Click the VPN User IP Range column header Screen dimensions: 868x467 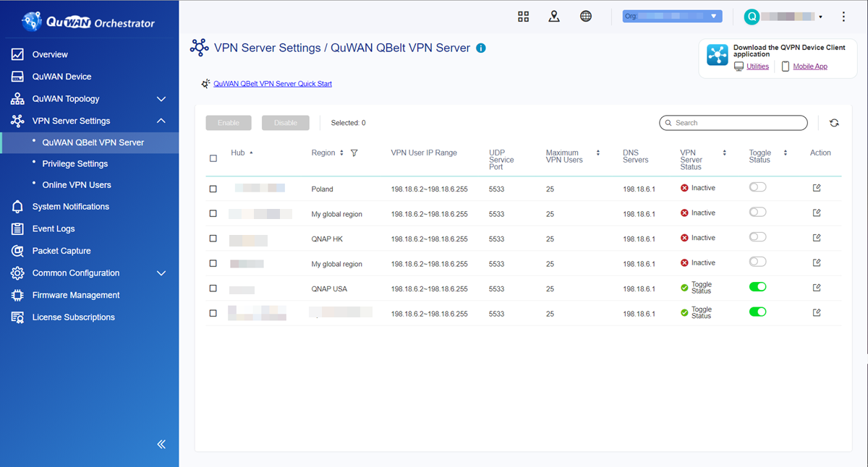[x=424, y=153]
